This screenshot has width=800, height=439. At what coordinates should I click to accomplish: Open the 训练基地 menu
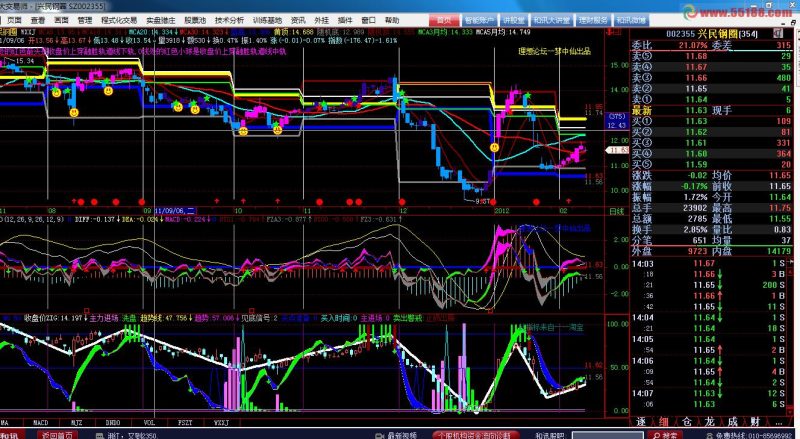point(267,20)
